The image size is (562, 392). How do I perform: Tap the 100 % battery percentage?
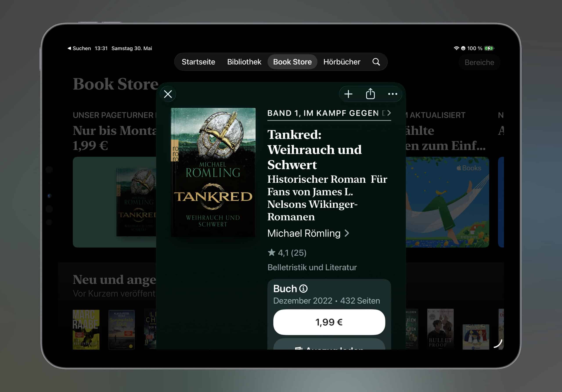pyautogui.click(x=475, y=48)
